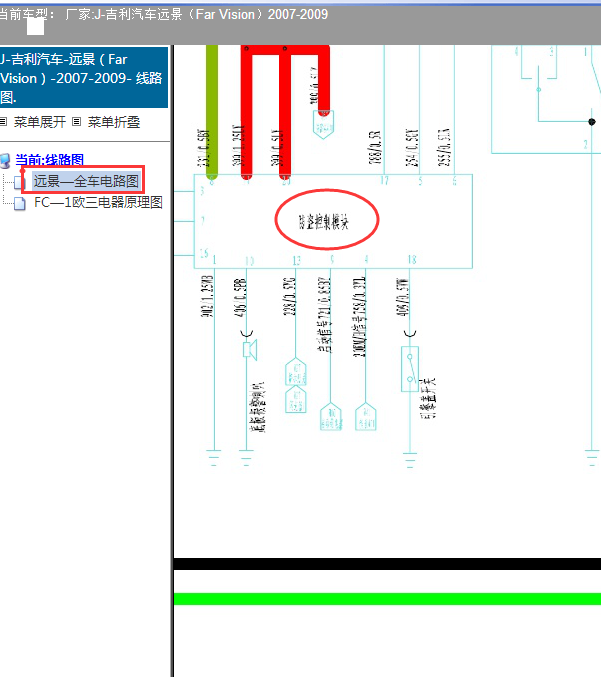The image size is (601, 677).
Task: Click the 当前车型 title text at top
Action: coord(163,14)
